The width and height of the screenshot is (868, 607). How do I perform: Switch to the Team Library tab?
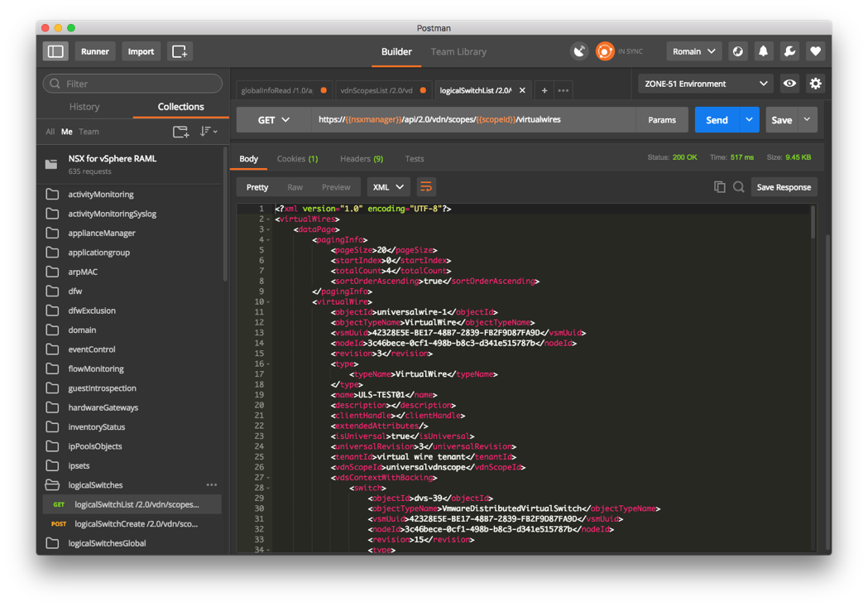[458, 51]
